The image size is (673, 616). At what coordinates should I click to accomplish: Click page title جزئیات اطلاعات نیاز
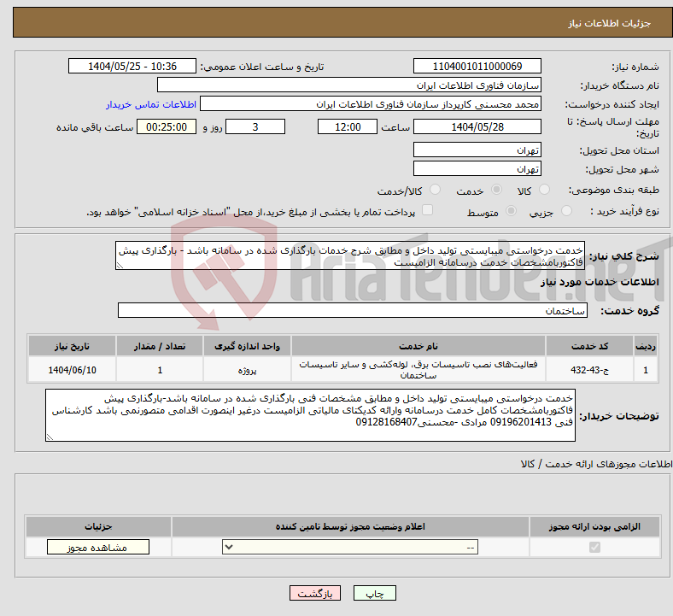pyautogui.click(x=610, y=23)
